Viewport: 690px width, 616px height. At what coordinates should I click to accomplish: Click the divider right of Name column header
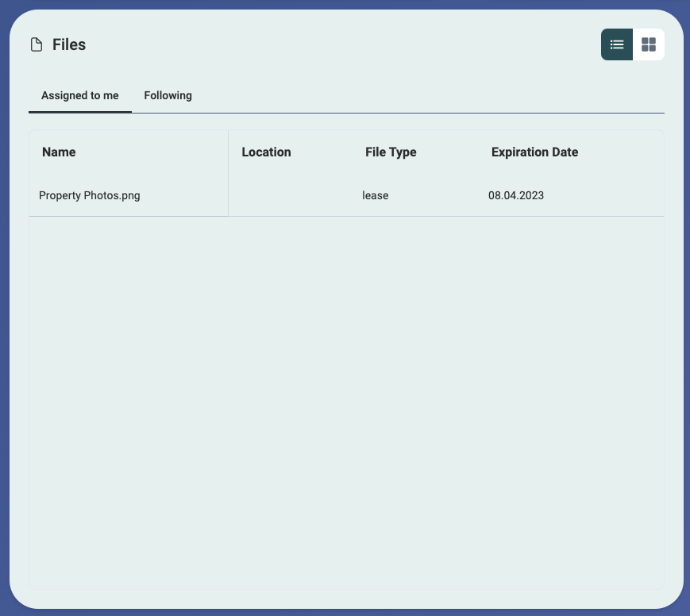228,152
